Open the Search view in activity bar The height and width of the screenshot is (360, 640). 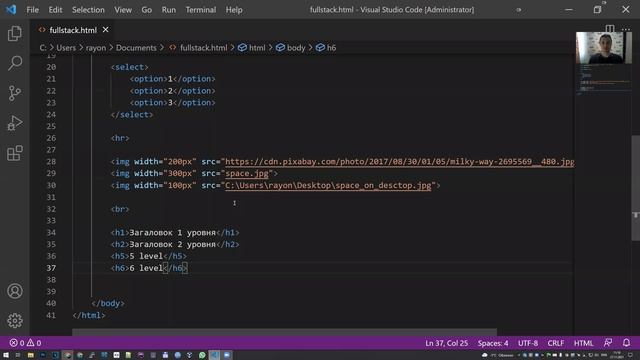[x=15, y=63]
